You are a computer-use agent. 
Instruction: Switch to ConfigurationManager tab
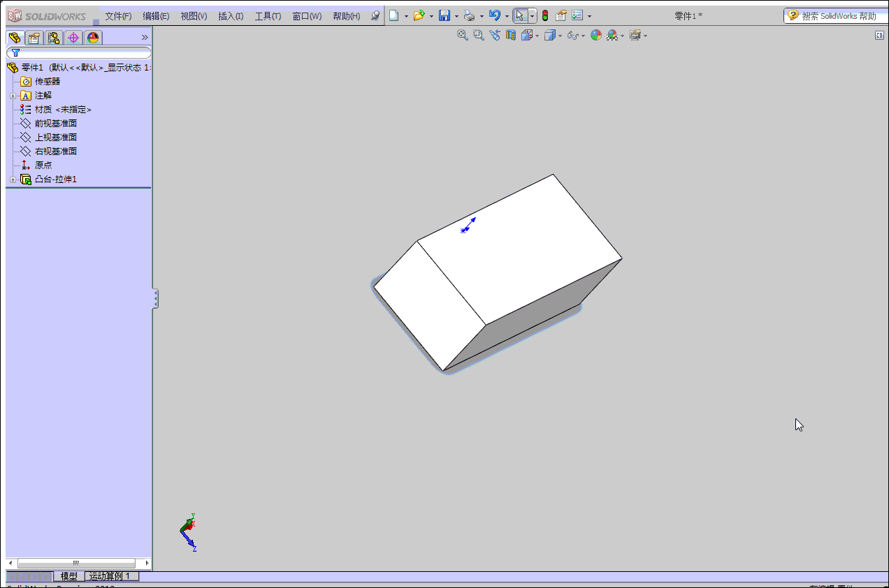coord(54,38)
